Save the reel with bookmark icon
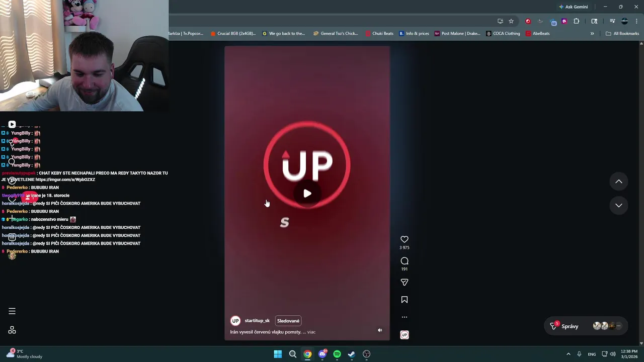Viewport: 644px width, 362px height. click(405, 300)
